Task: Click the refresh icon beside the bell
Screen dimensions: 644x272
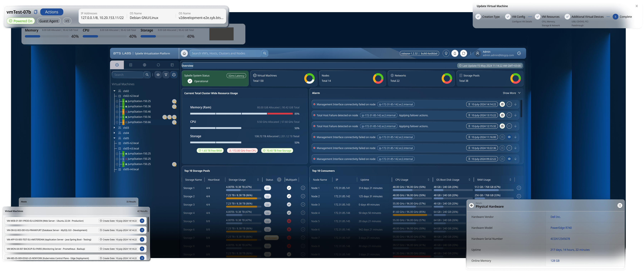Action: [463, 53]
